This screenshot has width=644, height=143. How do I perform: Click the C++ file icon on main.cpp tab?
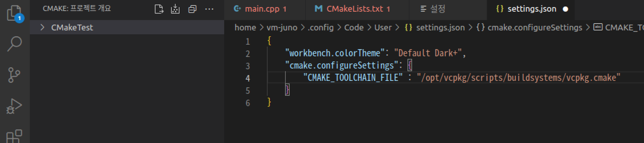coord(237,9)
